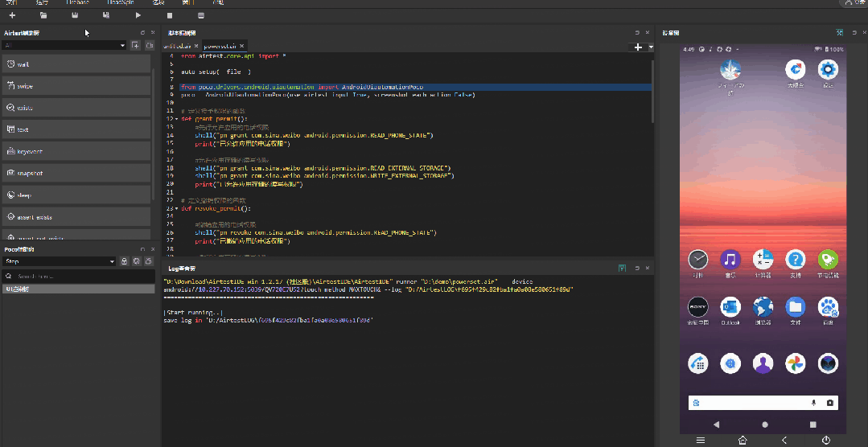Viewport: 868px width, 447px height.
Task: Toggle Poco pause lock icon
Action: tap(125, 261)
